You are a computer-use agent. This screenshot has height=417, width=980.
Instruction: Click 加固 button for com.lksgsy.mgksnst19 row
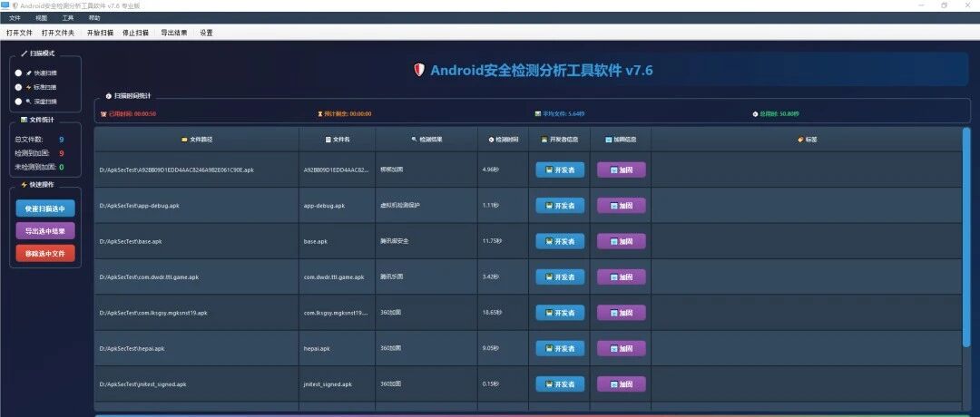click(x=622, y=313)
